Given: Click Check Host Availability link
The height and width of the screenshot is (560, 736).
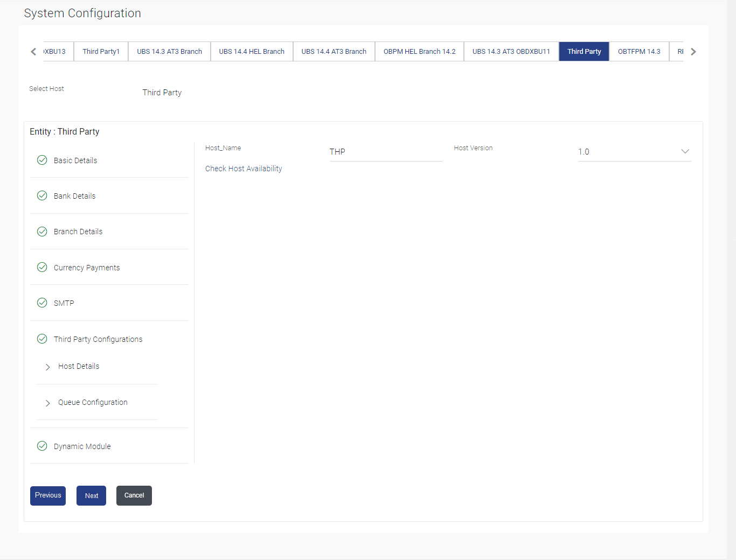Looking at the screenshot, I should (x=244, y=169).
